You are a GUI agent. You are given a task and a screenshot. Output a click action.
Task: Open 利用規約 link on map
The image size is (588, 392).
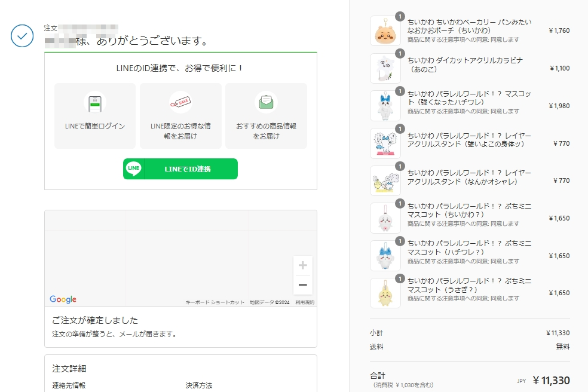(x=305, y=302)
